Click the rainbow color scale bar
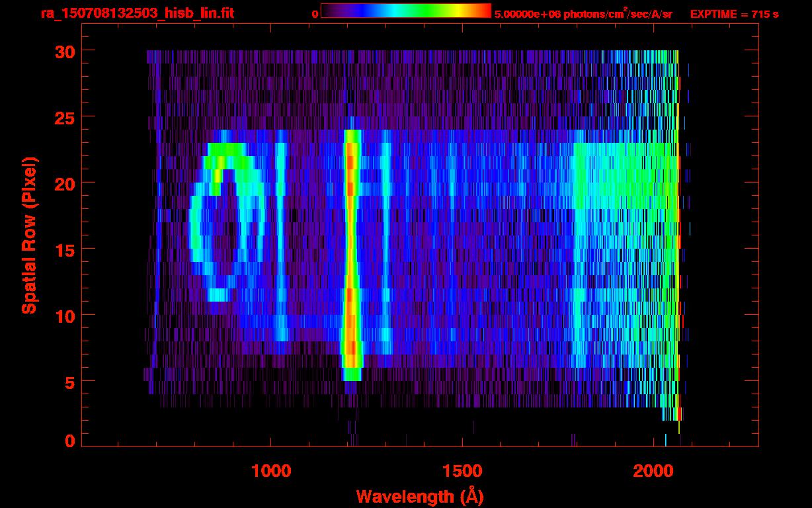This screenshot has width=812, height=508. [x=406, y=11]
